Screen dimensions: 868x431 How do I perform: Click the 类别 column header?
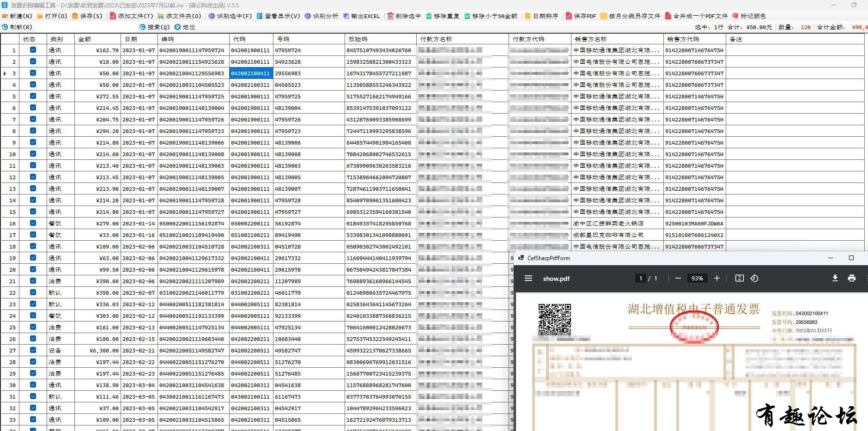point(61,39)
